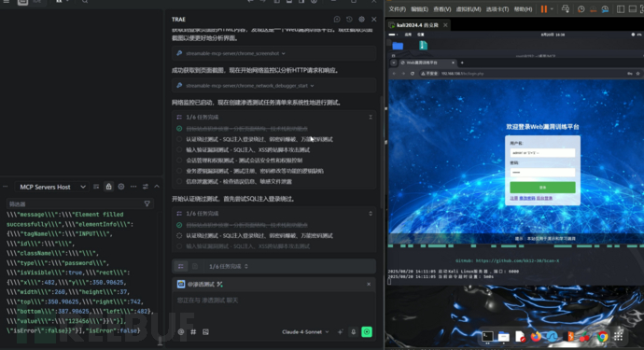Click username field on login form
This screenshot has width=644, height=350.
(542, 152)
